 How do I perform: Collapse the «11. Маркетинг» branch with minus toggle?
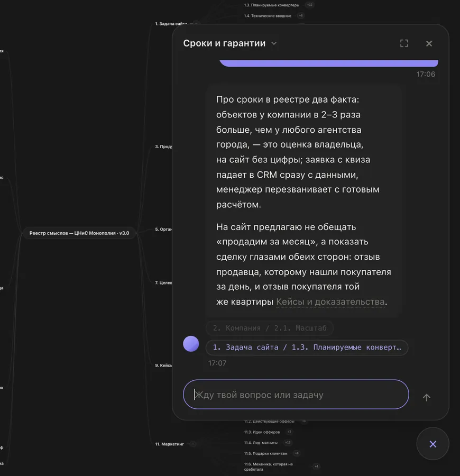click(x=192, y=444)
